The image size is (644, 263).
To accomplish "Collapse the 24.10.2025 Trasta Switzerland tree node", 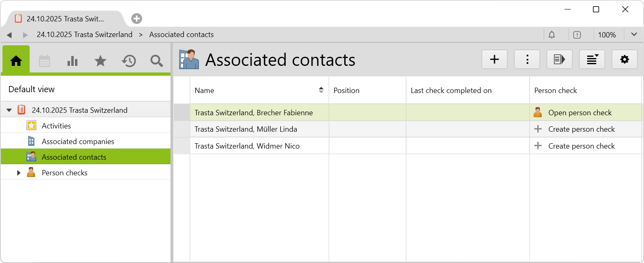I will (9, 110).
